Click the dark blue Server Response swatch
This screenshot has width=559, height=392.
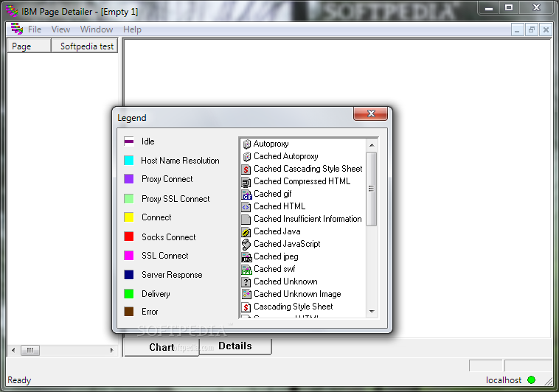pos(129,275)
